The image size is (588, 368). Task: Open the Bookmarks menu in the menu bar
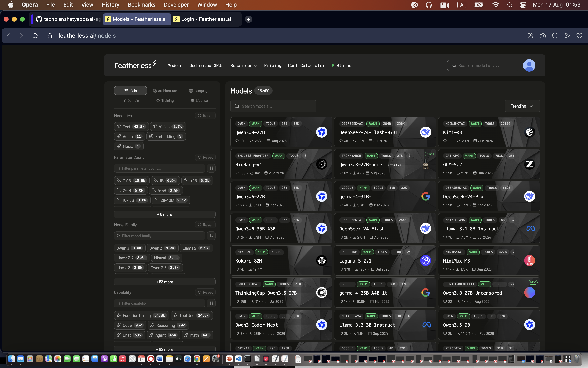click(141, 5)
